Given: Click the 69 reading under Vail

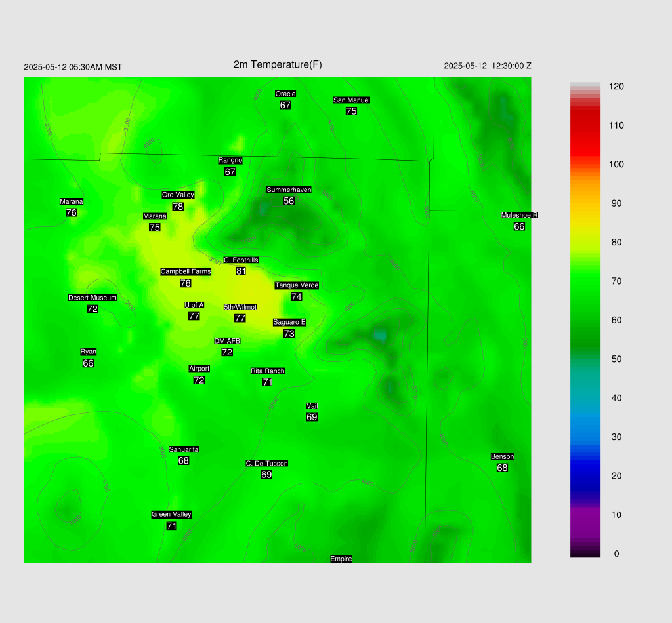Looking at the screenshot, I should 312,417.
